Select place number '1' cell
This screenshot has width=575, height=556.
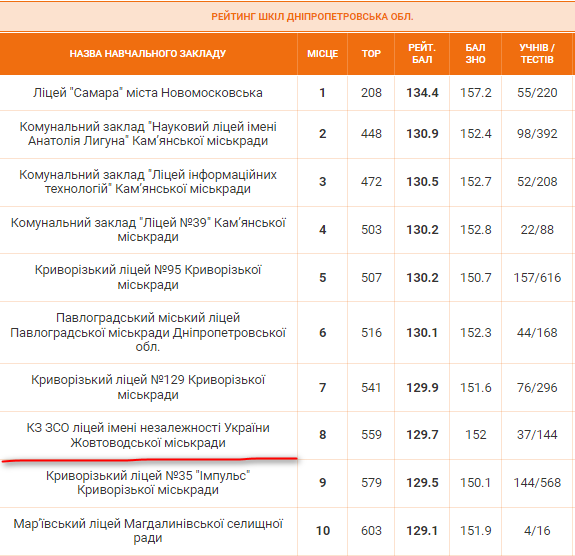tap(323, 93)
